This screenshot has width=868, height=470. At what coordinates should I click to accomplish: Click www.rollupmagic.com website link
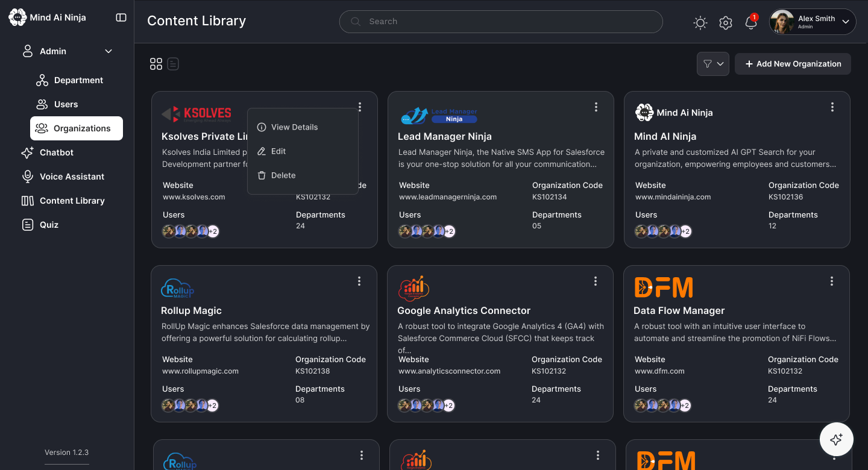200,371
